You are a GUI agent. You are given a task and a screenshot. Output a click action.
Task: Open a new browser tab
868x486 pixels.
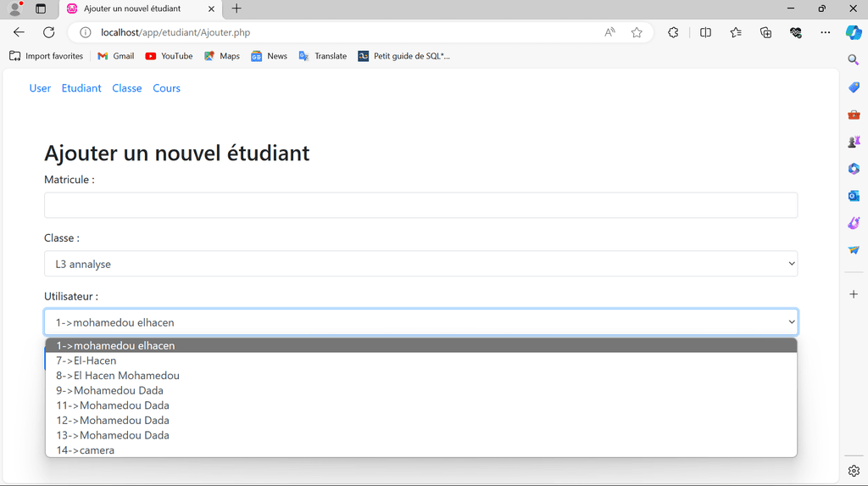coord(236,8)
